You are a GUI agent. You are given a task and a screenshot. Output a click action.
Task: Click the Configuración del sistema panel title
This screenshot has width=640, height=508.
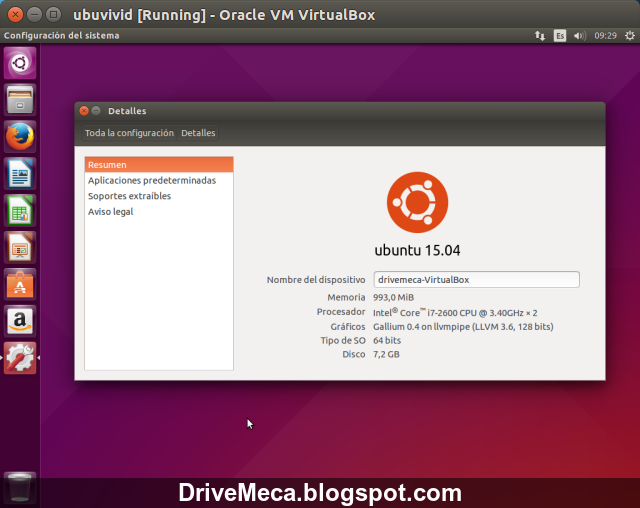(62, 35)
